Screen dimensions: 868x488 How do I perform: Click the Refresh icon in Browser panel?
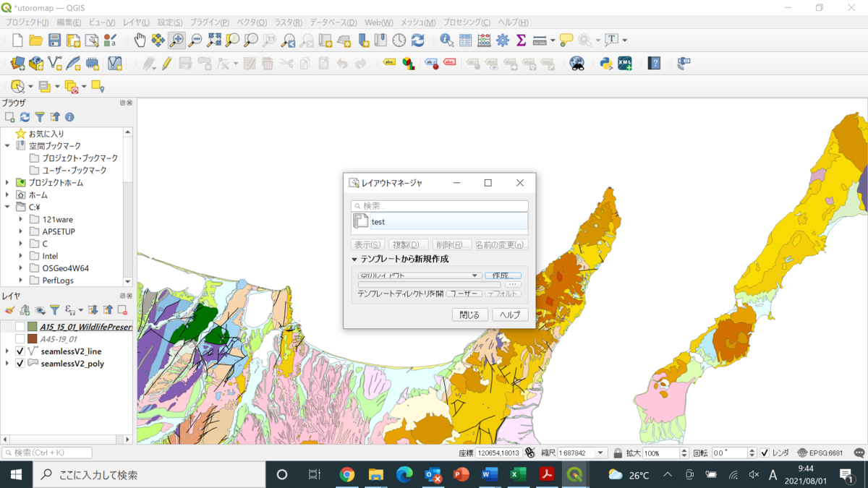pyautogui.click(x=25, y=117)
